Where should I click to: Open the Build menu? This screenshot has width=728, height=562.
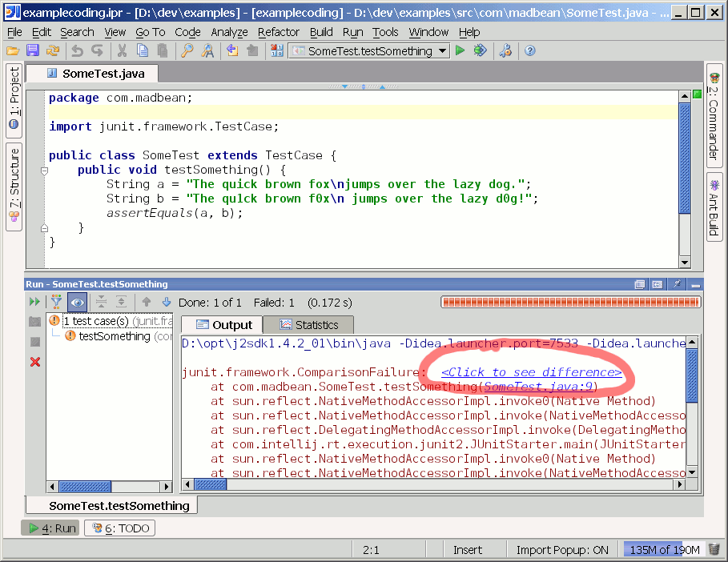point(321,32)
